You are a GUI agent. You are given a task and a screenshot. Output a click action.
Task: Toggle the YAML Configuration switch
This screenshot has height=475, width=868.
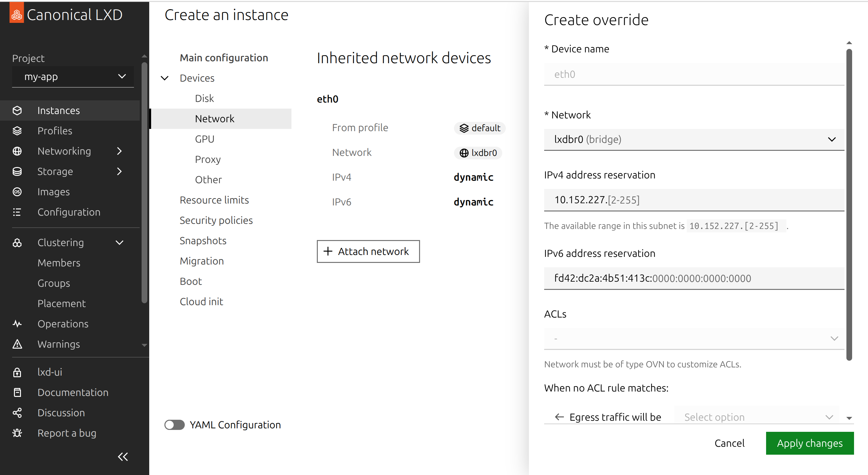click(174, 425)
